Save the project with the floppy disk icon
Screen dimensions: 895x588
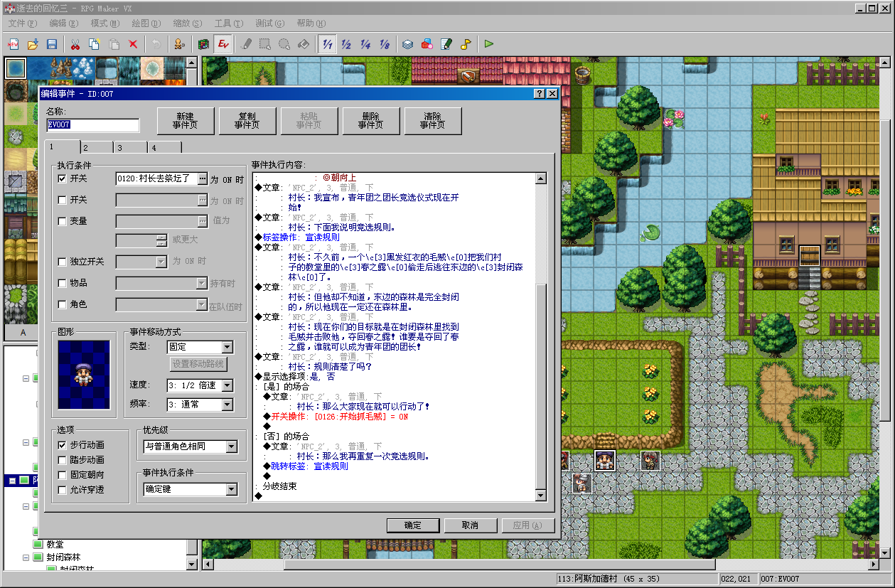tap(52, 44)
